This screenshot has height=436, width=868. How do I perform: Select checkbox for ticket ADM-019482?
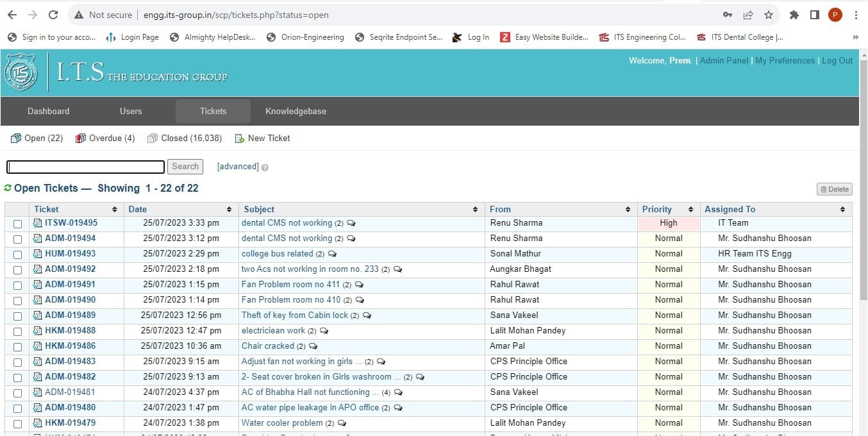coord(17,378)
